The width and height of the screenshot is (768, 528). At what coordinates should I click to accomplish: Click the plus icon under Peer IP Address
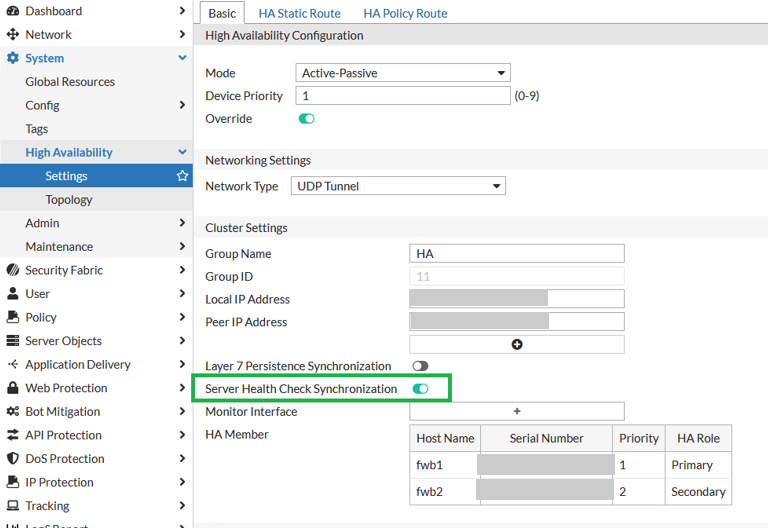pyautogui.click(x=517, y=344)
